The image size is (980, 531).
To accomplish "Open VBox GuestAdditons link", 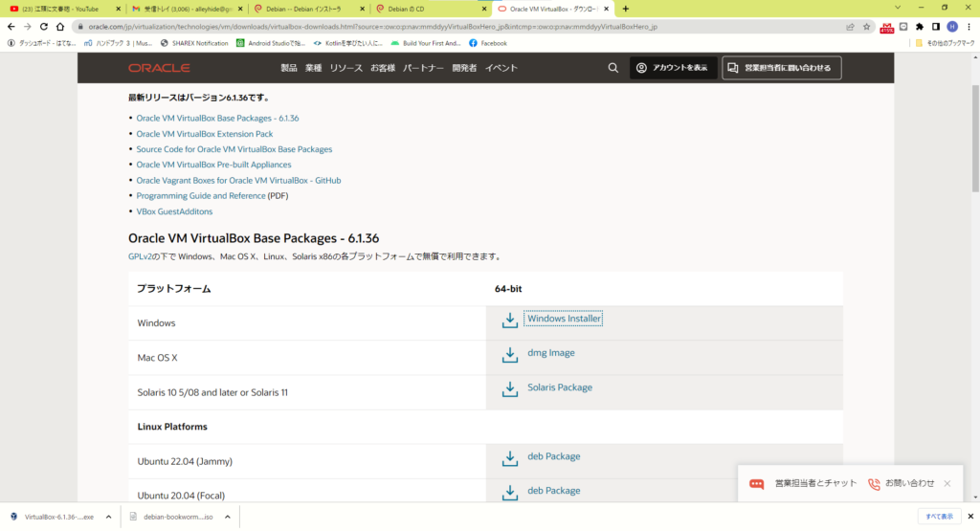I will click(174, 211).
